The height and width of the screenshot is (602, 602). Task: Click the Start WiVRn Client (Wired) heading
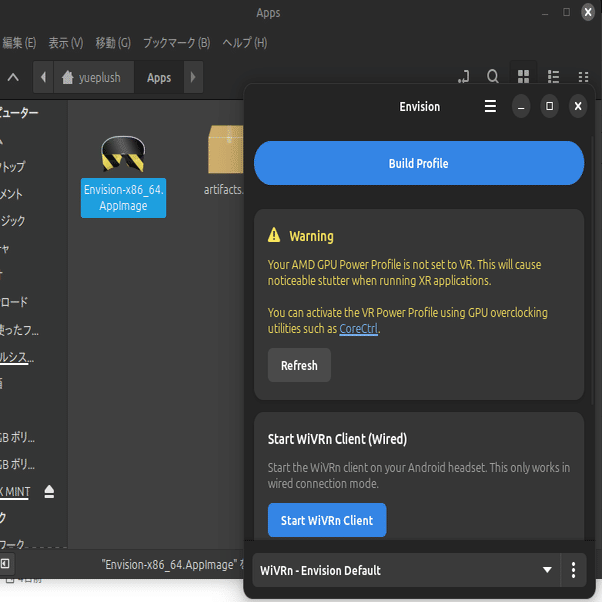pos(337,439)
